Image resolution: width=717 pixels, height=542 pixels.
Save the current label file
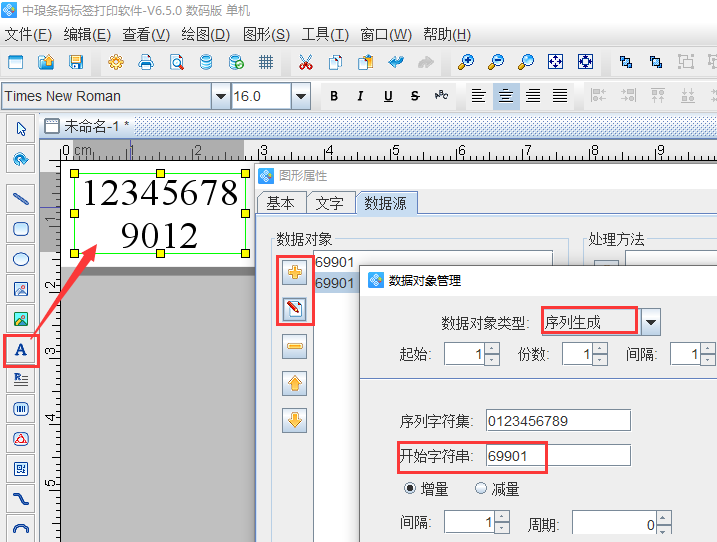pos(76,62)
